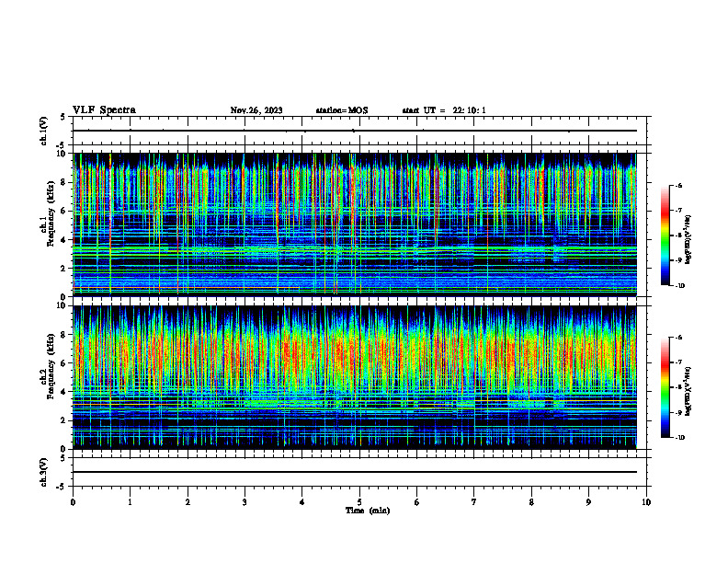Click the "station=MOS" header label

pyautogui.click(x=342, y=110)
